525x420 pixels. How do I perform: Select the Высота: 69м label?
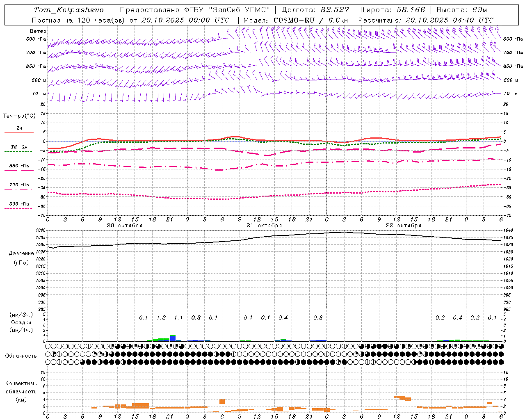[x=462, y=10]
